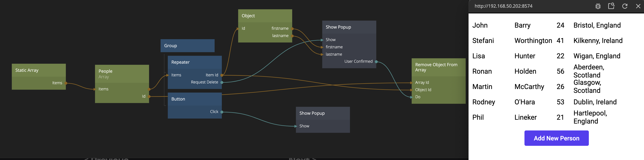
Task: Select the Show Popup node wired to Button Click
Action: [323, 113]
